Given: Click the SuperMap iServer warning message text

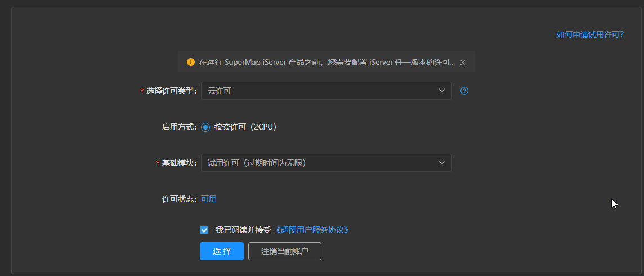Looking at the screenshot, I should 327,63.
